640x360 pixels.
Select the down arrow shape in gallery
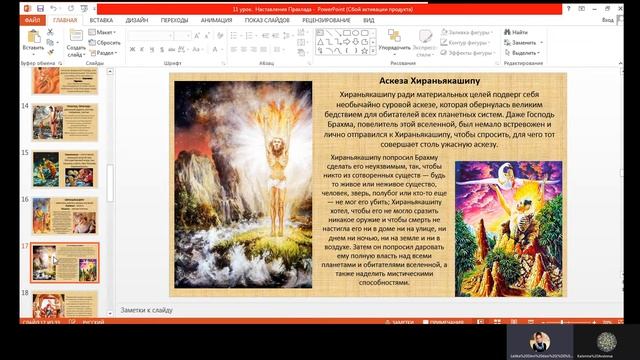(356, 42)
